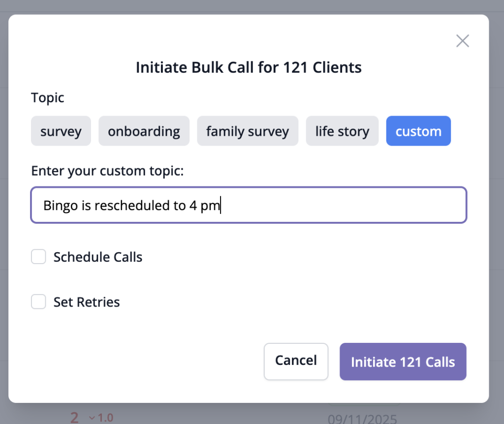Select the survey topic chip
The width and height of the screenshot is (504, 424).
tap(61, 131)
